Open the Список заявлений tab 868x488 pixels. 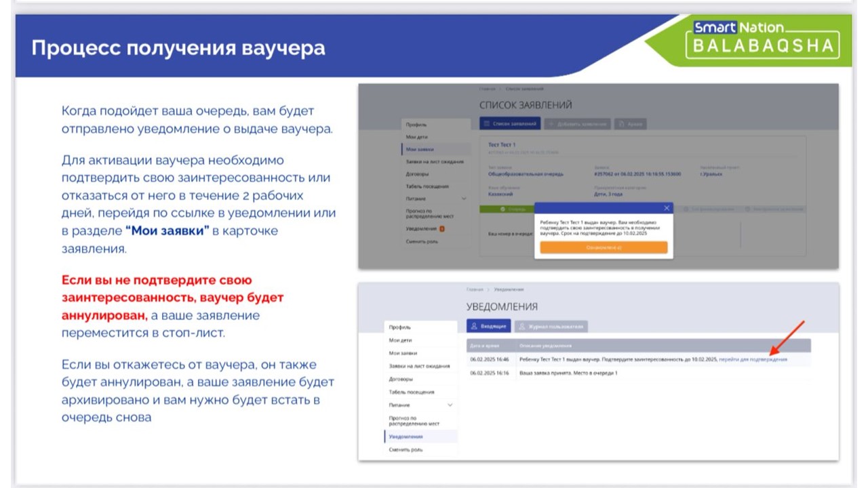[x=510, y=124]
